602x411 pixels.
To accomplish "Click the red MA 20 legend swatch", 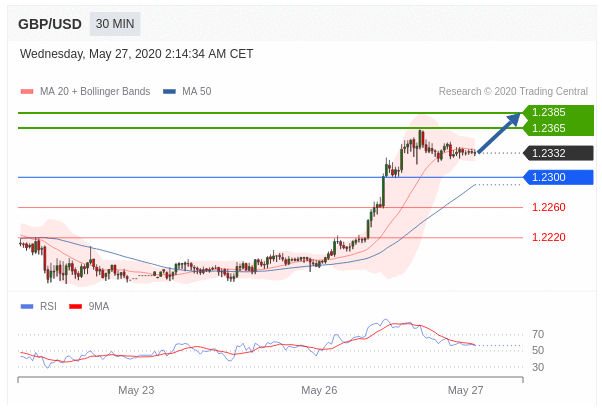I will pos(27,92).
